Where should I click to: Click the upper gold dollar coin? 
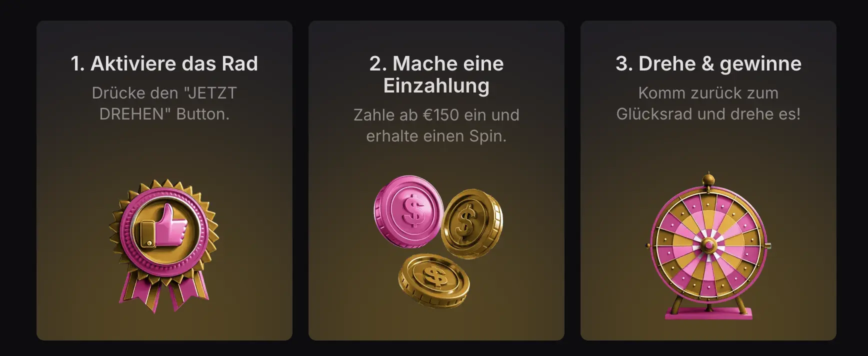tap(472, 223)
